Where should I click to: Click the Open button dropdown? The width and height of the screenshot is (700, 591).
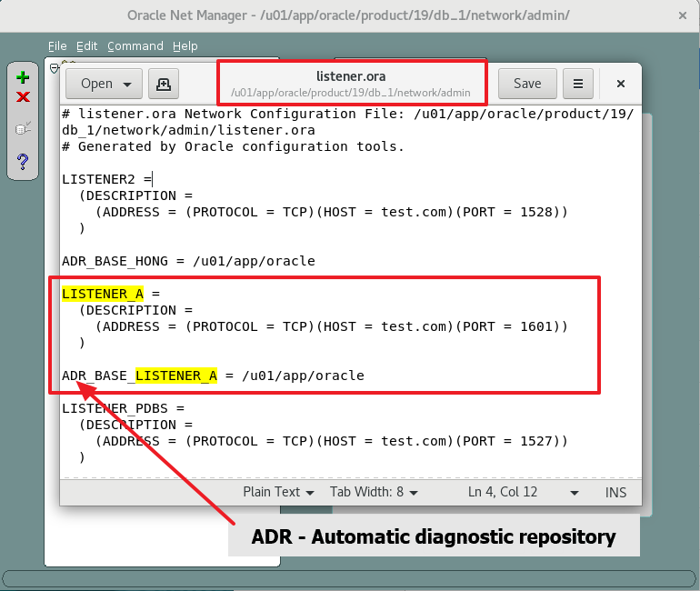104,84
